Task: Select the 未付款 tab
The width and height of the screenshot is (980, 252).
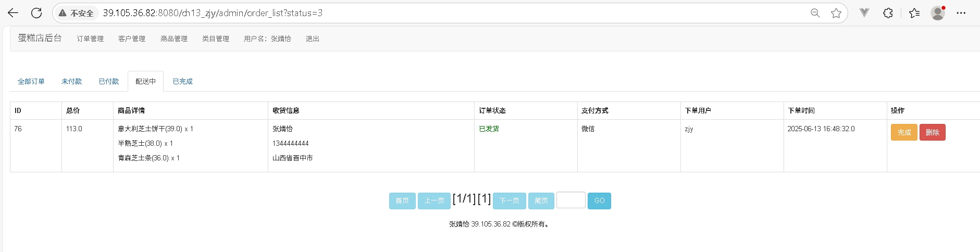Action: point(71,81)
